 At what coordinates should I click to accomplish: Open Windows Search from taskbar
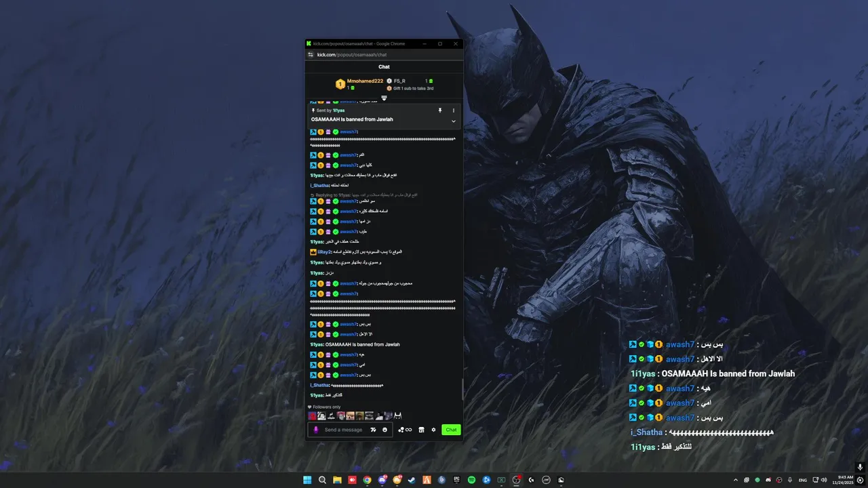322,480
